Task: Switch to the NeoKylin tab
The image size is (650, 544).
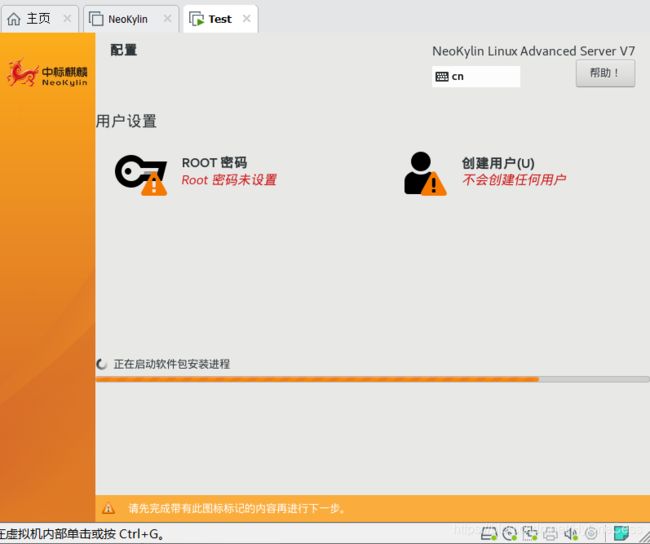Action: [x=131, y=19]
